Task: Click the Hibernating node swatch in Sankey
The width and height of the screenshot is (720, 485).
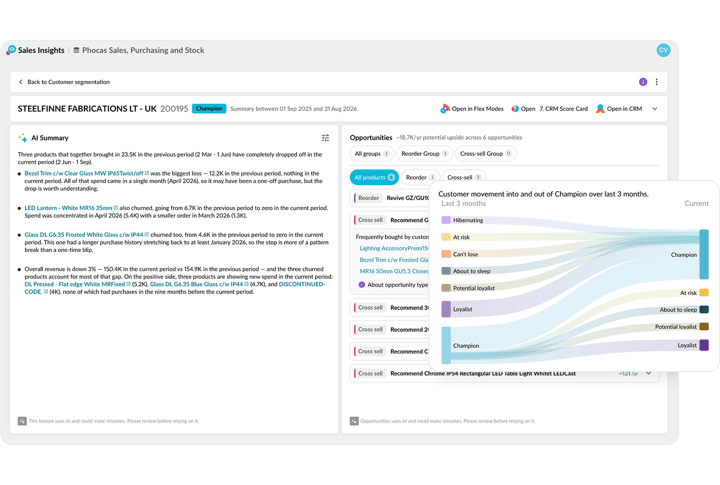Action: click(446, 220)
